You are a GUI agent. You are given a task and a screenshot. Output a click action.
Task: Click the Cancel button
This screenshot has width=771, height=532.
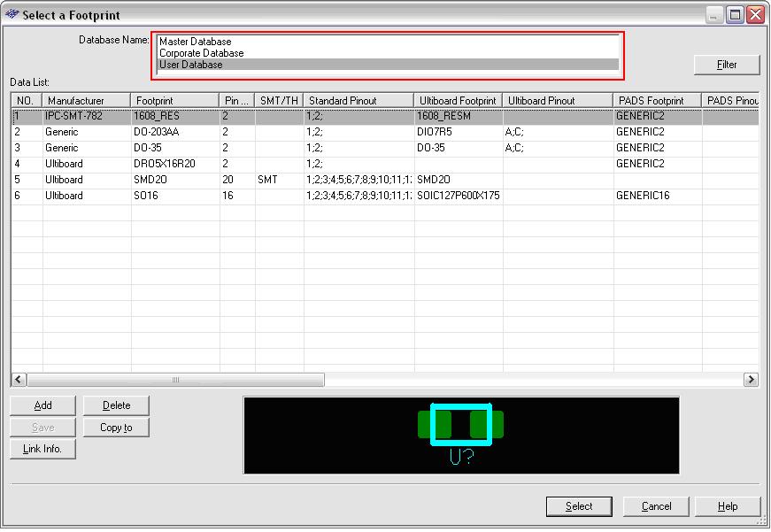[x=656, y=506]
